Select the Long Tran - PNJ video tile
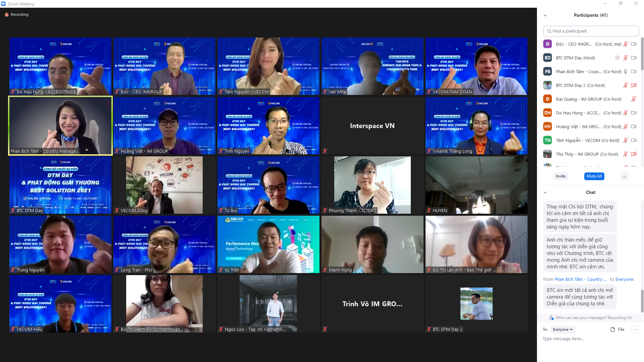The height and width of the screenshot is (362, 644). (164, 245)
